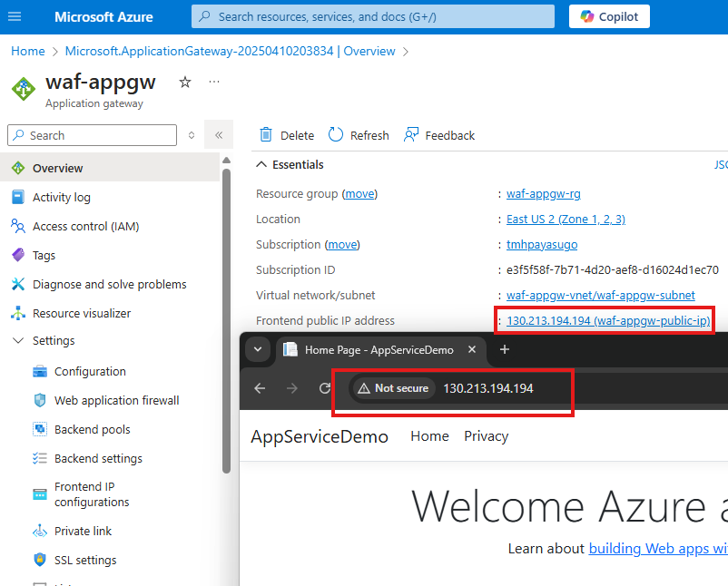
Task: Click the Copilot button
Action: pyautogui.click(x=609, y=16)
